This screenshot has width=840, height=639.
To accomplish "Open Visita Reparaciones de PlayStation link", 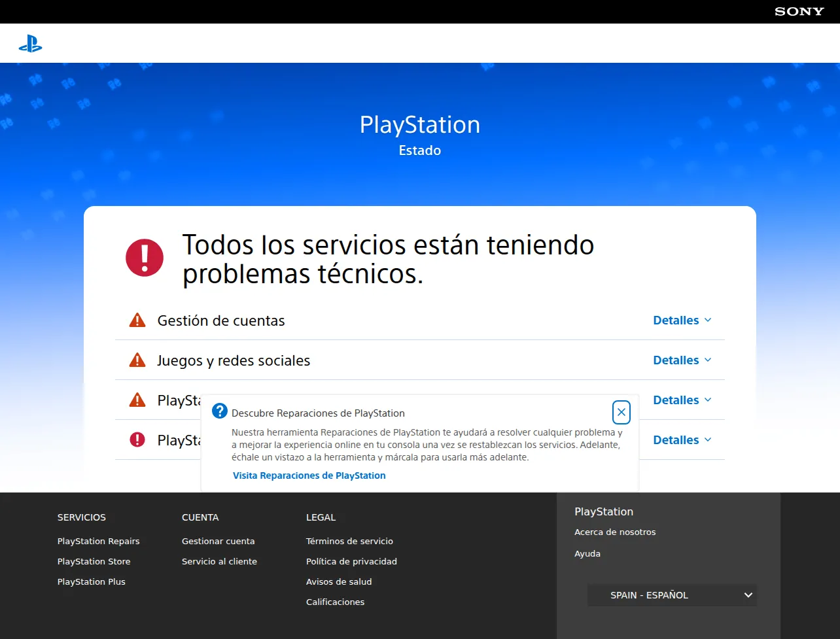I will (309, 475).
